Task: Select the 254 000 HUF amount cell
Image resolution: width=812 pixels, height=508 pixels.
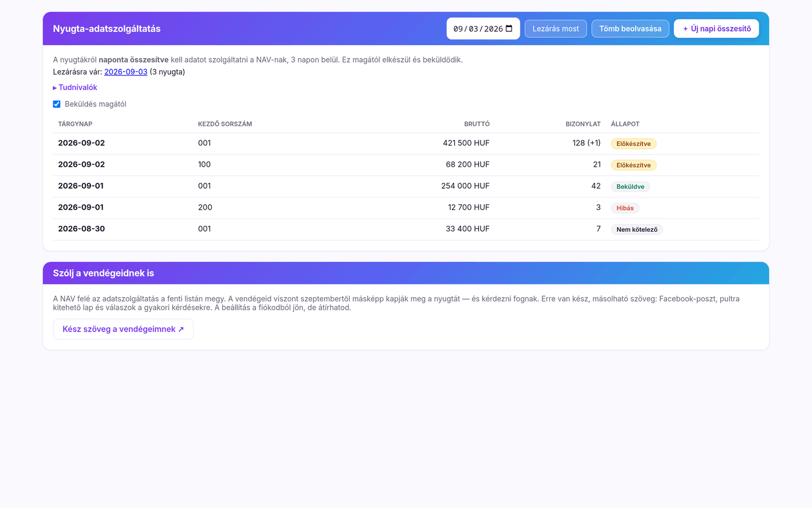Action: 465,186
